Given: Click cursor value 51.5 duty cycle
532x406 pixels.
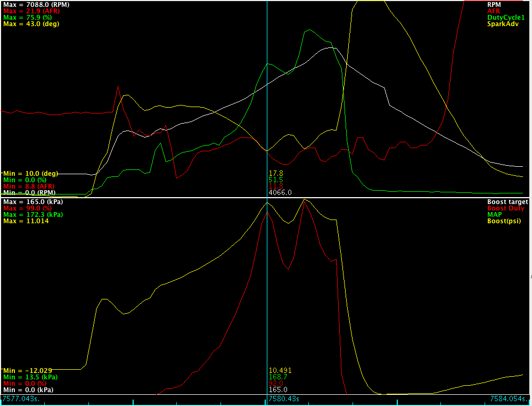Looking at the screenshot, I should (x=276, y=180).
